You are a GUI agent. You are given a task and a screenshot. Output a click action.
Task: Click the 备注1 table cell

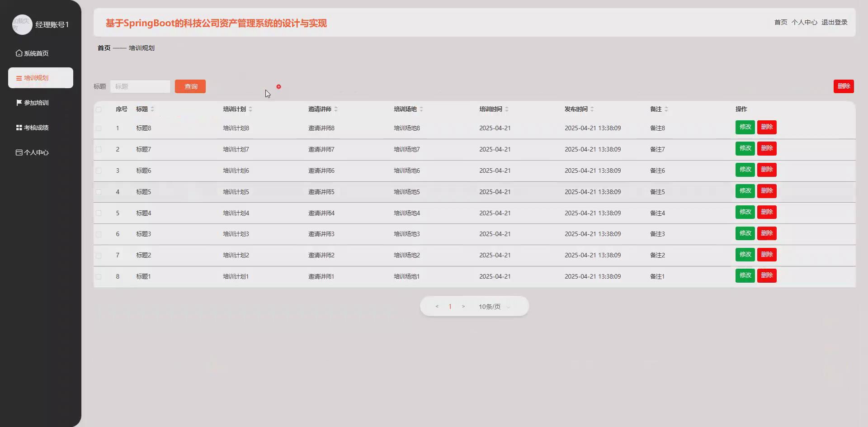pyautogui.click(x=657, y=276)
